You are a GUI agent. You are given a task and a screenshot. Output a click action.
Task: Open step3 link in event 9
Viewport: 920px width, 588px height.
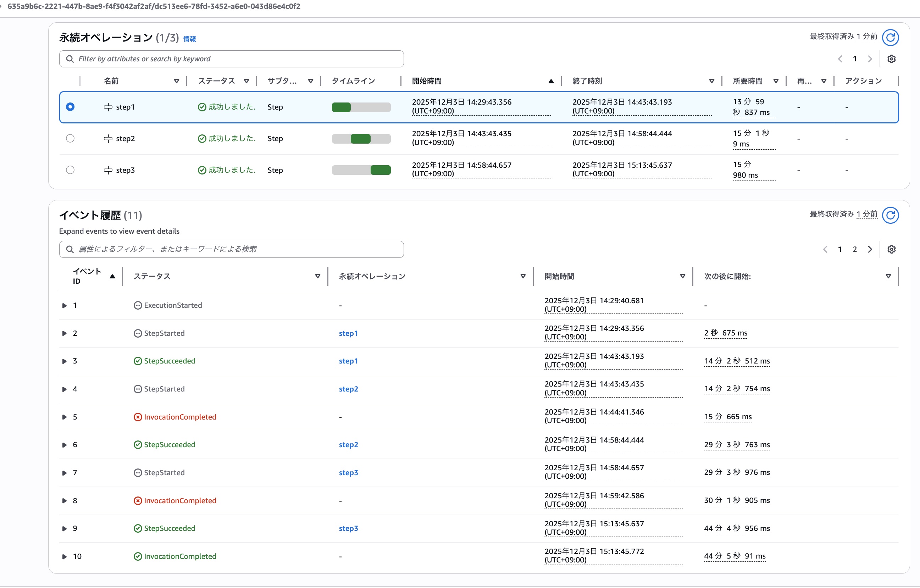coord(348,528)
